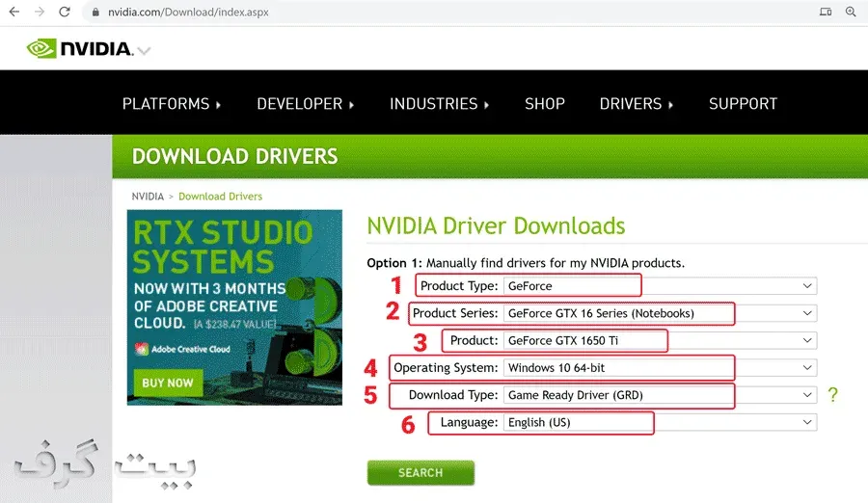Open the PLATFORMS menu
868x503 pixels.
click(172, 103)
